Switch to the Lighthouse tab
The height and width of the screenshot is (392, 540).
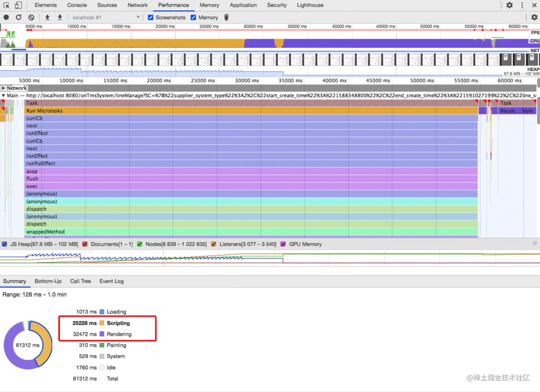[x=310, y=5]
